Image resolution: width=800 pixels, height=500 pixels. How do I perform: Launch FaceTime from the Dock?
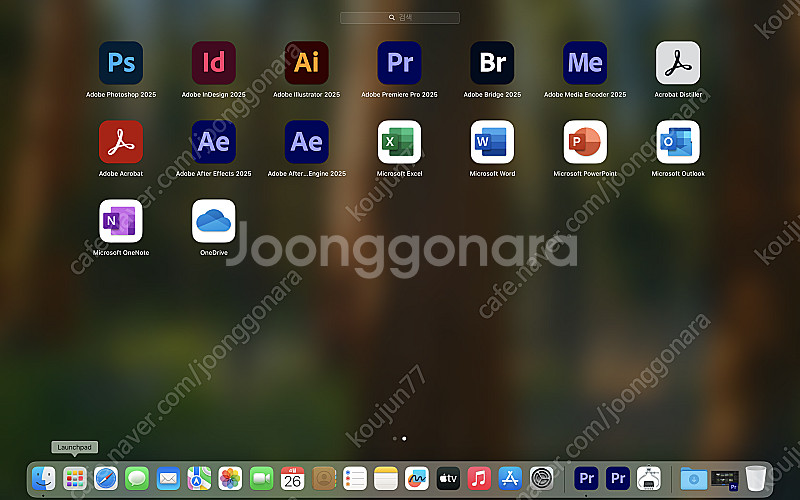pos(262,479)
